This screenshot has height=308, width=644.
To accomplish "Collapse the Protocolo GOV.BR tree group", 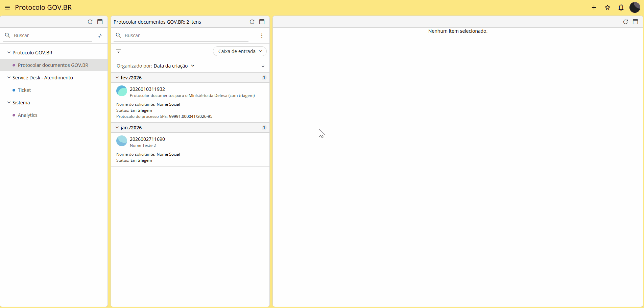I will point(9,53).
